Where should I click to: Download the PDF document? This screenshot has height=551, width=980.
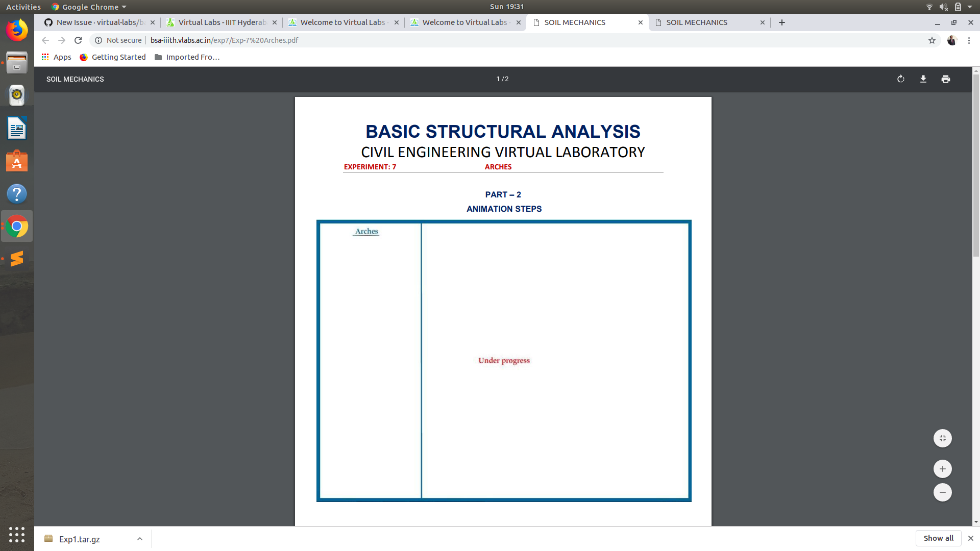click(923, 79)
